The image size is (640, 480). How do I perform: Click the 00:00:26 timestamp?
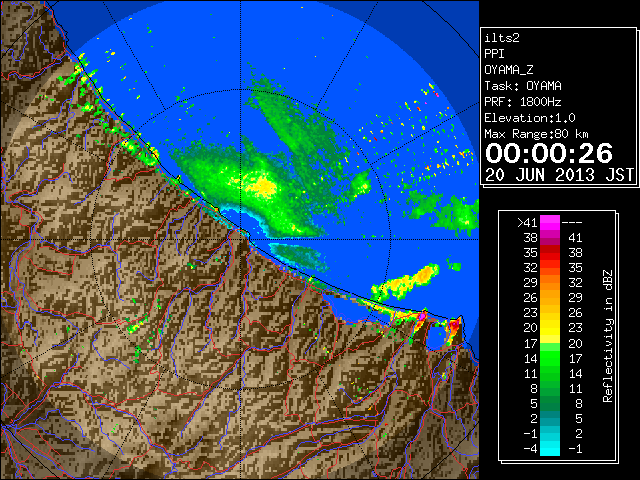coord(549,153)
